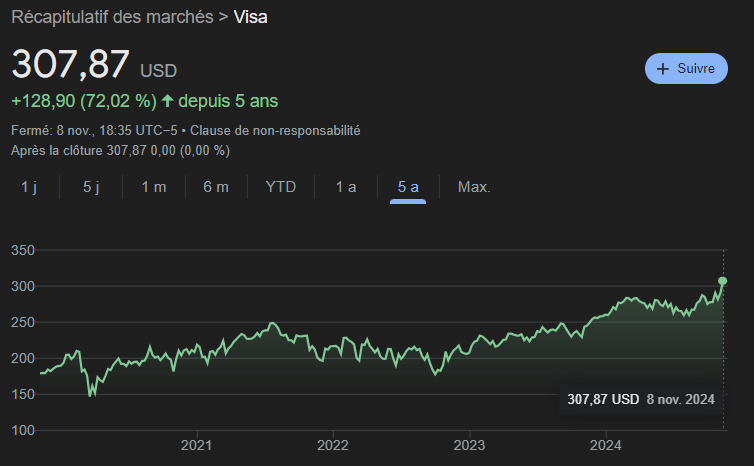Click the 2024 label on chart axis
This screenshot has width=754, height=466.
606,445
